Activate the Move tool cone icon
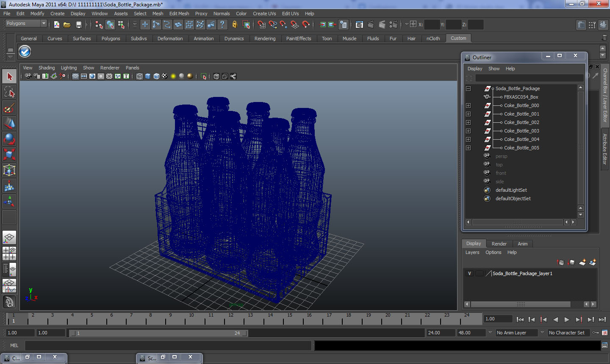This screenshot has width=610, height=364. click(9, 123)
